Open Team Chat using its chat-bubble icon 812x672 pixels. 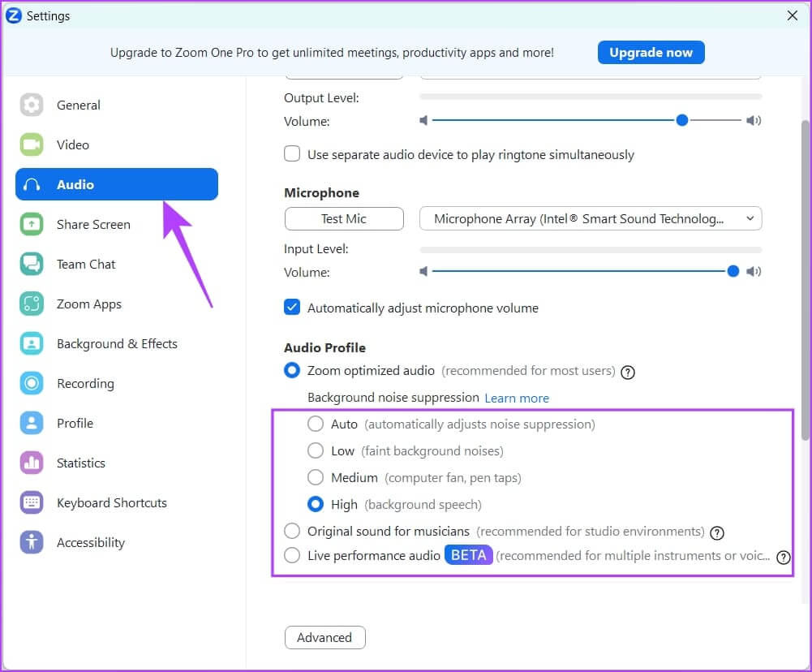click(32, 265)
